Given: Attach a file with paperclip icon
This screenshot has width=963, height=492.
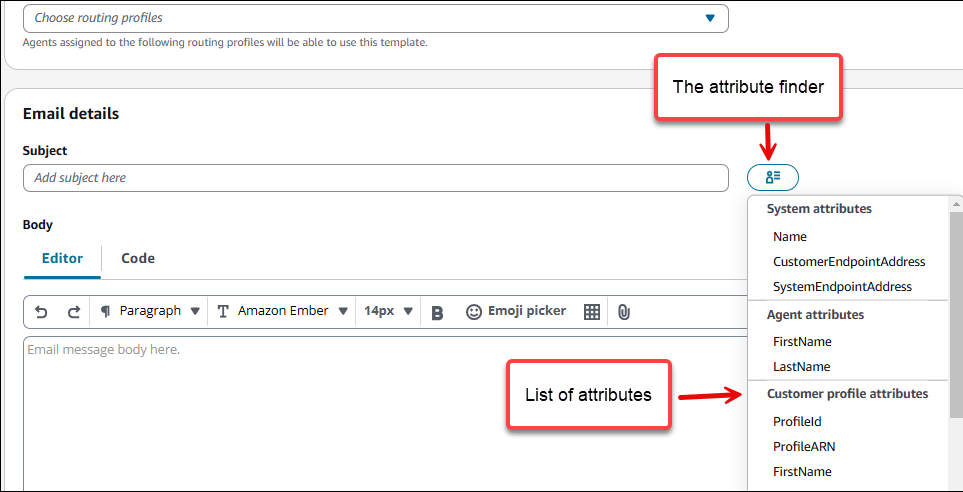Looking at the screenshot, I should pos(623,312).
